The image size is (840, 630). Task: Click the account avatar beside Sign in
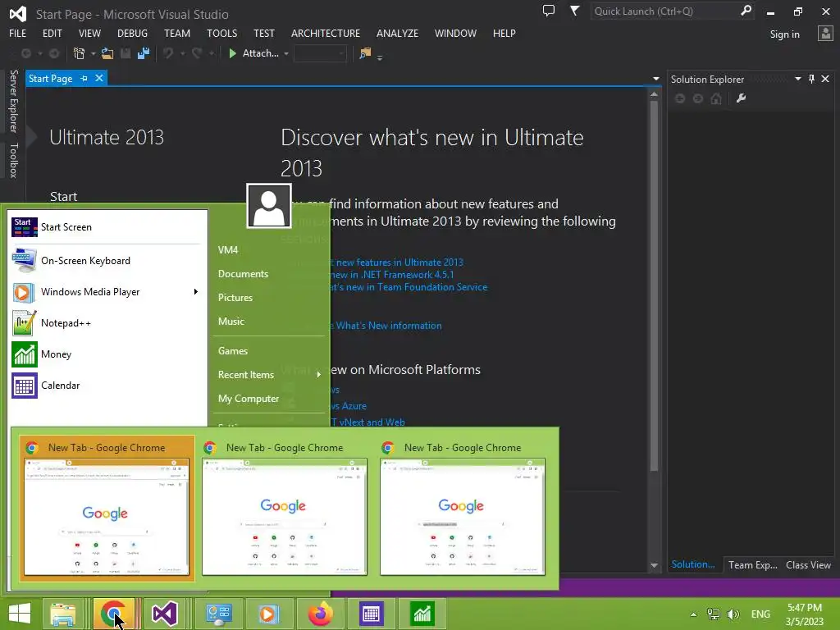click(x=825, y=34)
